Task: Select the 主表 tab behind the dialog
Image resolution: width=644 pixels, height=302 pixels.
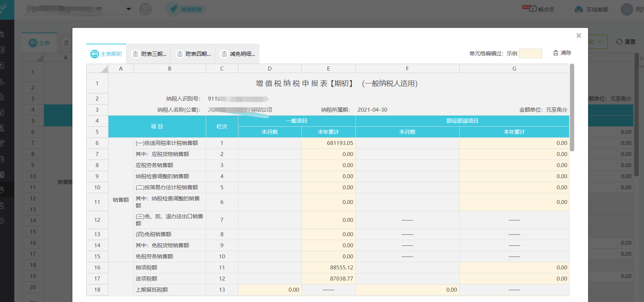Action: point(39,43)
